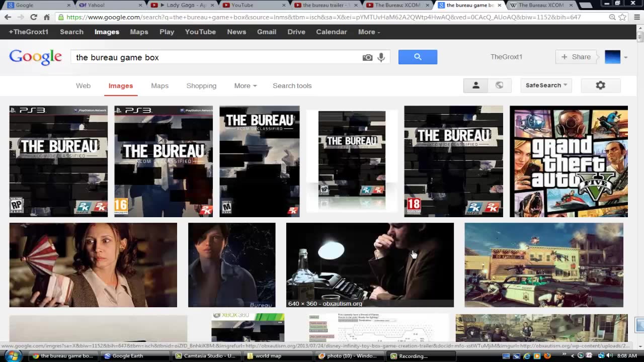Click the blue profile picture thumbnail

coord(612,57)
